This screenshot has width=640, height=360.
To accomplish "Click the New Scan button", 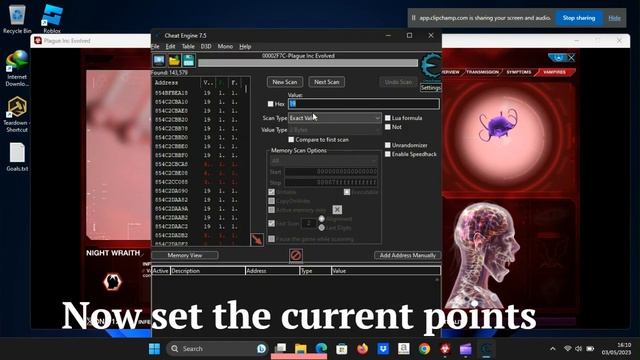I will point(285,82).
